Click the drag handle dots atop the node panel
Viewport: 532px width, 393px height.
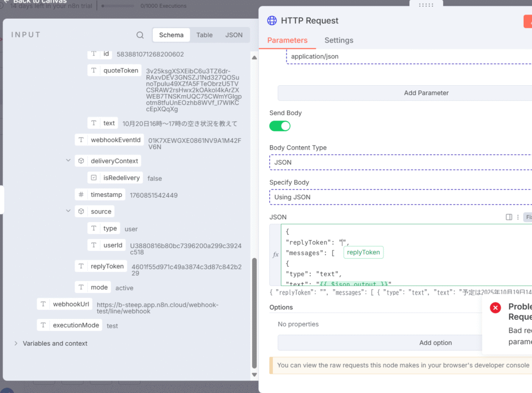(425, 5)
